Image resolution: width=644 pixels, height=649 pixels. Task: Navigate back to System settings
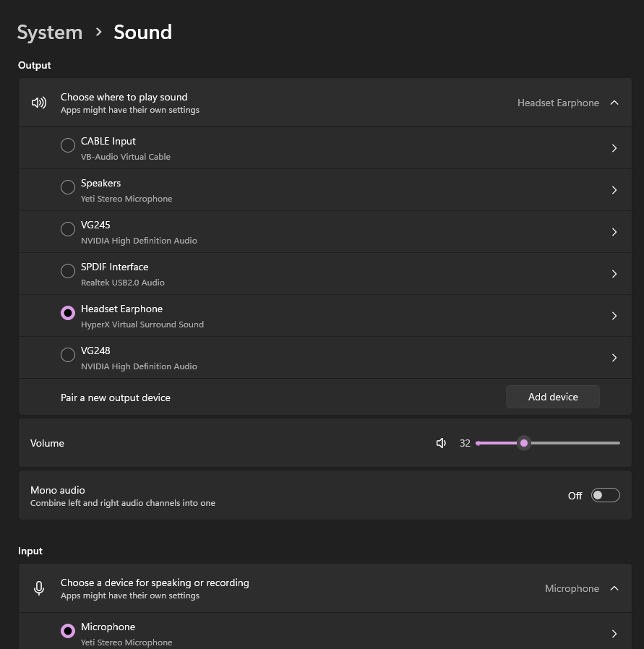tap(49, 32)
